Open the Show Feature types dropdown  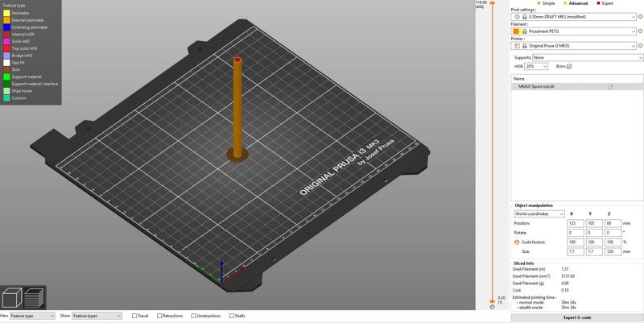[x=97, y=316]
